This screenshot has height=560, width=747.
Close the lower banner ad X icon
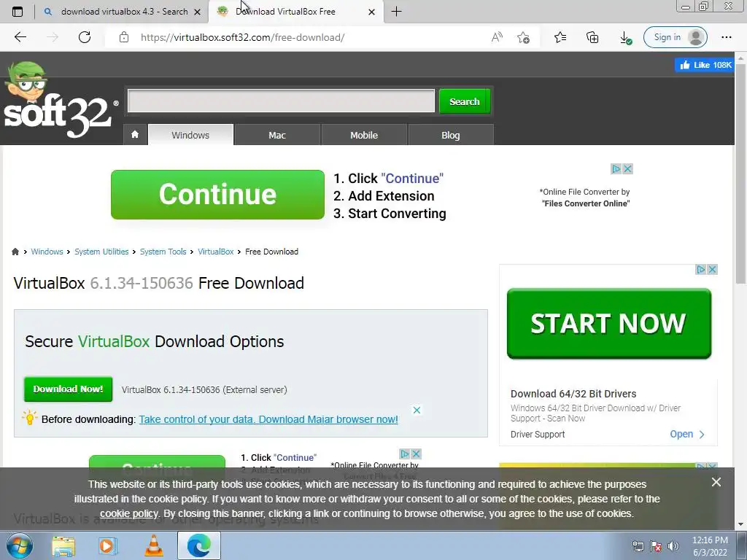click(416, 454)
